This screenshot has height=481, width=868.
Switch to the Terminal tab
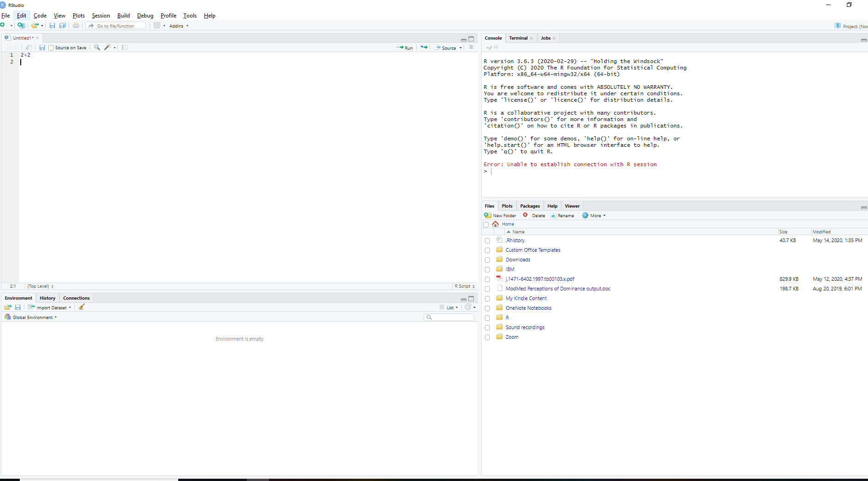click(x=518, y=38)
